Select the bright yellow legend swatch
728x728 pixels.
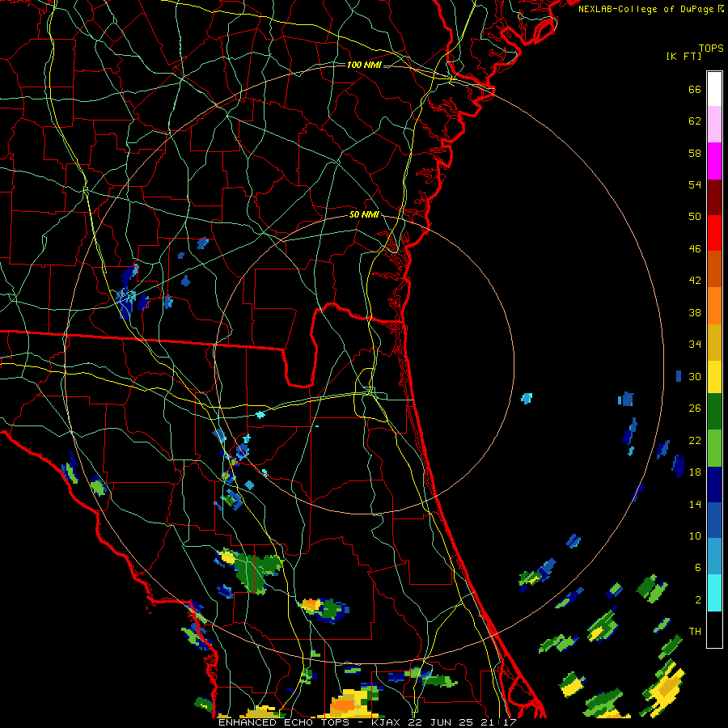pyautogui.click(x=714, y=377)
